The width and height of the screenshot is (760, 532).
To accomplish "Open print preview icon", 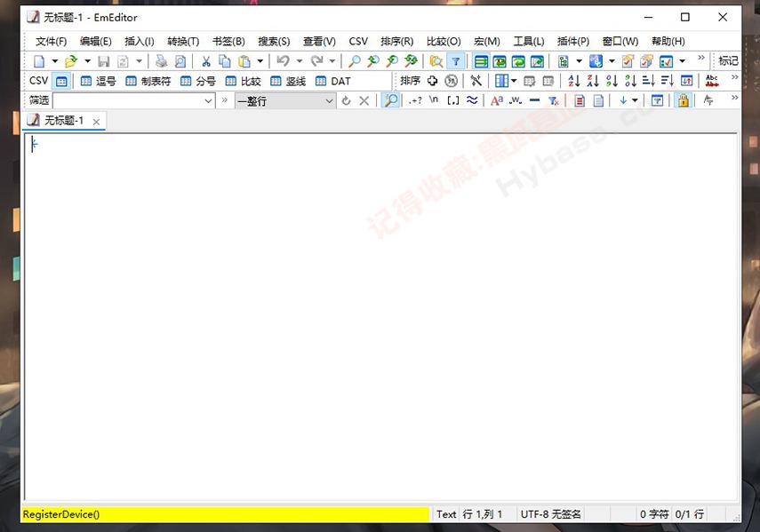I will [180, 61].
